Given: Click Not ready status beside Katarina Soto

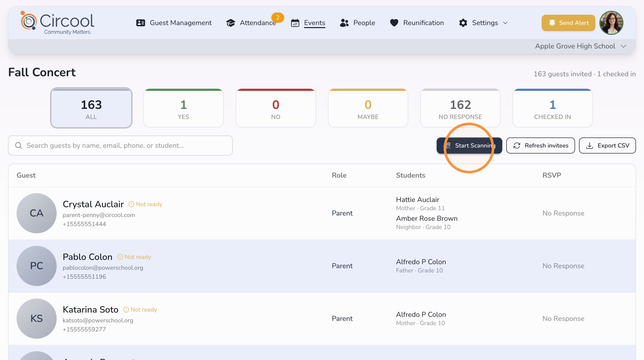Looking at the screenshot, I should [140, 310].
